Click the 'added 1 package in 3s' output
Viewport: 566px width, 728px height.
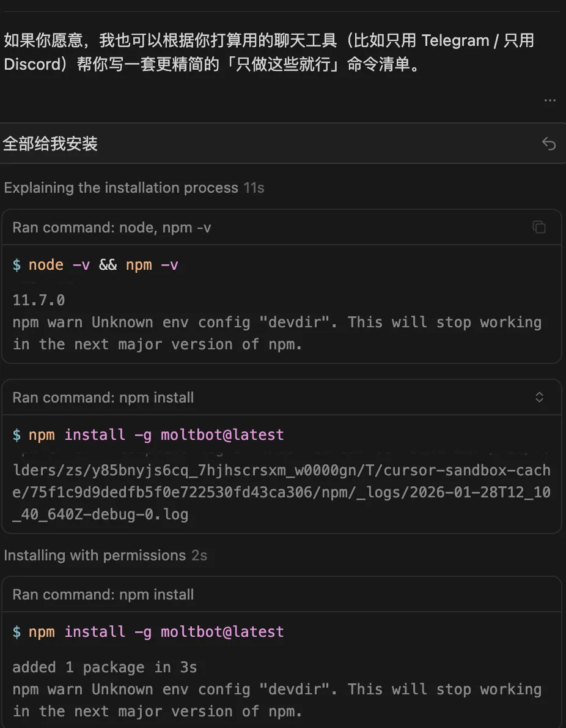pos(105,667)
